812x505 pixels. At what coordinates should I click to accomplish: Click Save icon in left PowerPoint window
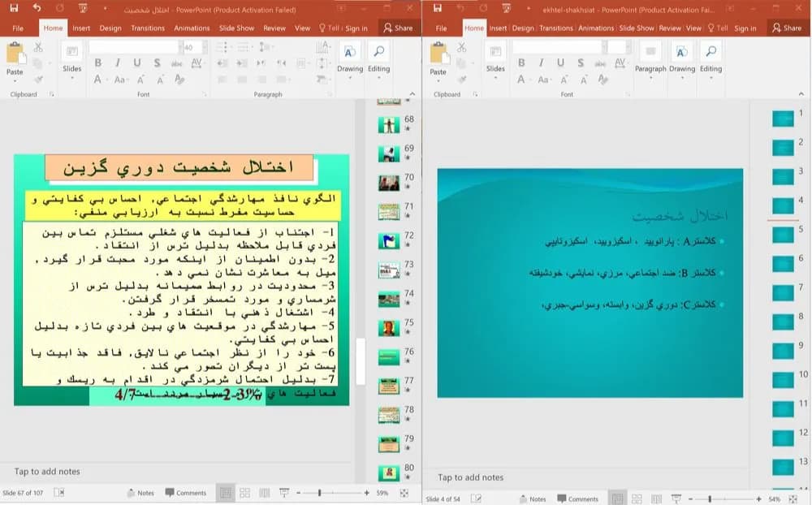[x=14, y=8]
